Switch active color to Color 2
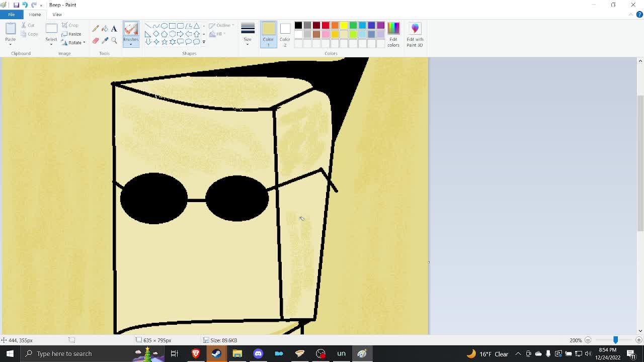This screenshot has width=644, height=362. pos(285,34)
